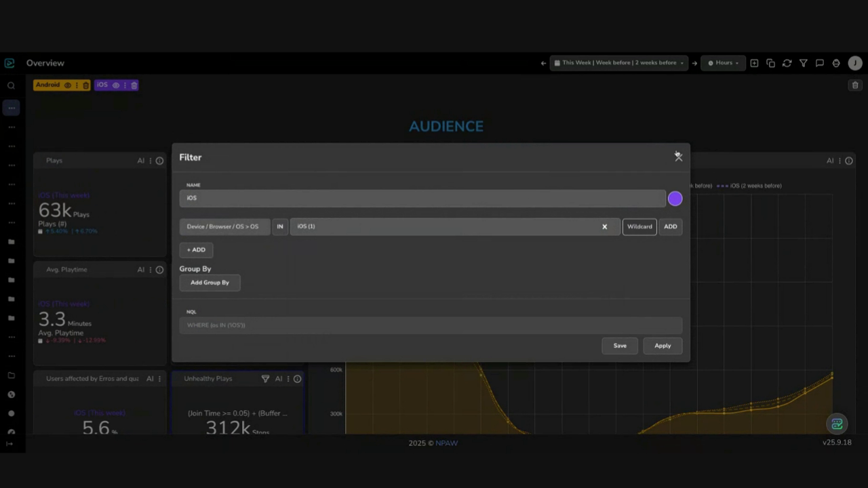The width and height of the screenshot is (868, 488).
Task: Click the IN operator selector
Action: 280,226
